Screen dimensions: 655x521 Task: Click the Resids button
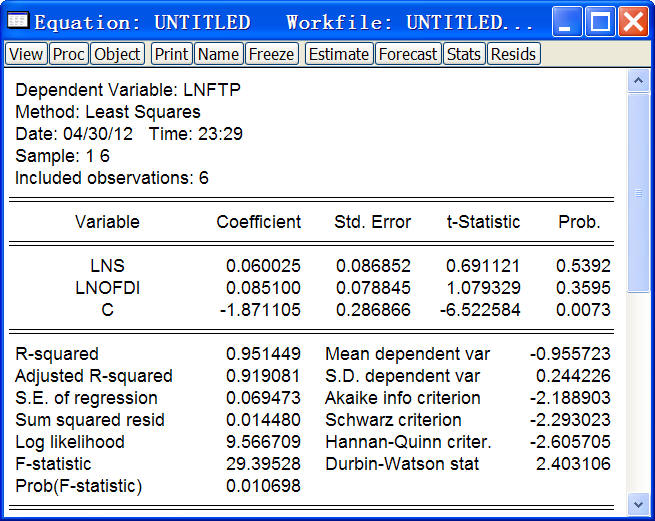pos(514,54)
